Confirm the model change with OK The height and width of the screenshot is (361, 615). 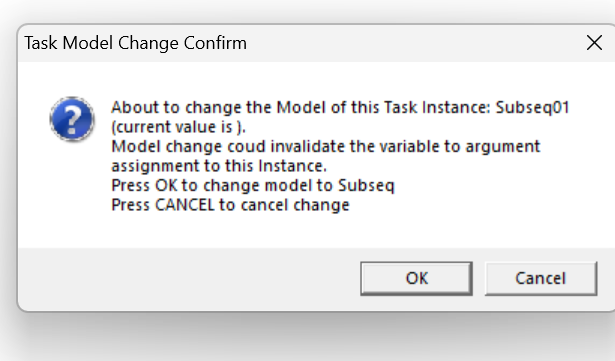click(416, 279)
